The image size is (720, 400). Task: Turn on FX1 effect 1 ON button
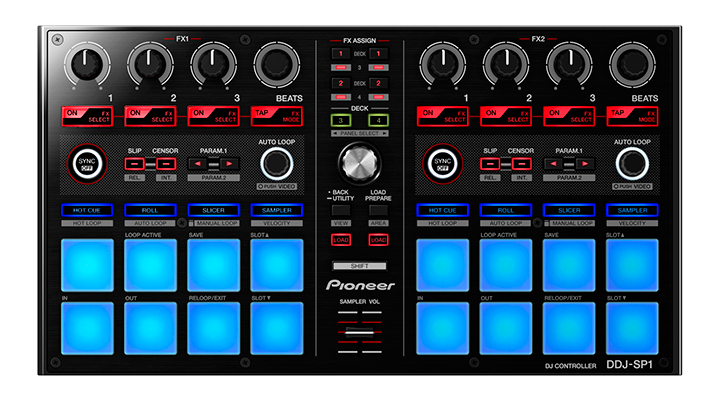(87, 116)
